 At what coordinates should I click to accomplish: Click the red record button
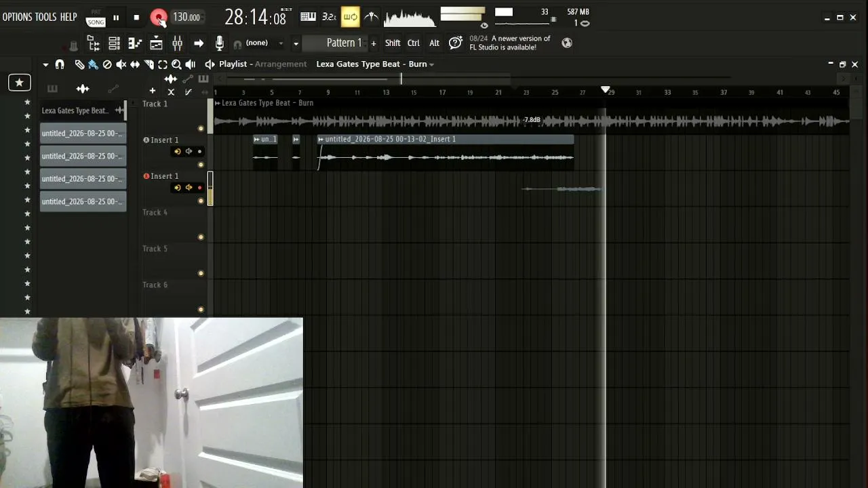(159, 18)
